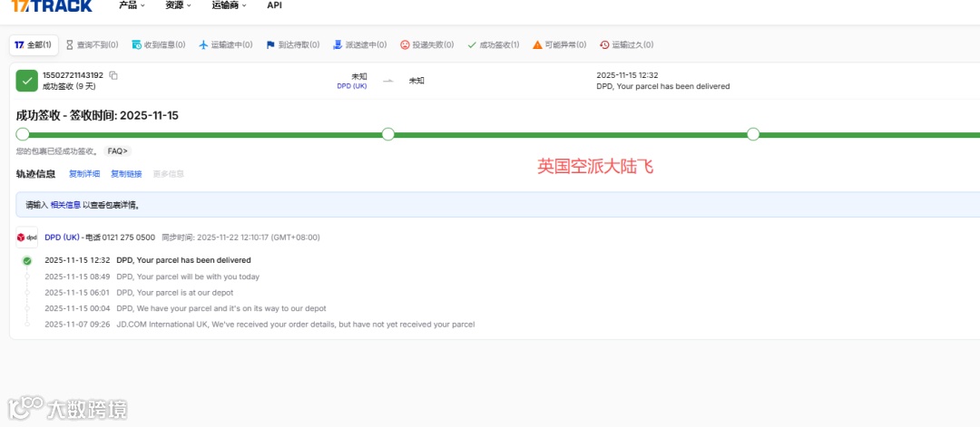980x427 pixels.
Task: Click the 轨迹信息 heading
Action: (x=35, y=174)
